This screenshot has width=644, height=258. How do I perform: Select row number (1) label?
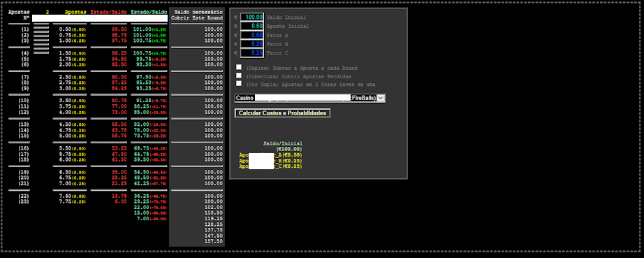[25, 29]
